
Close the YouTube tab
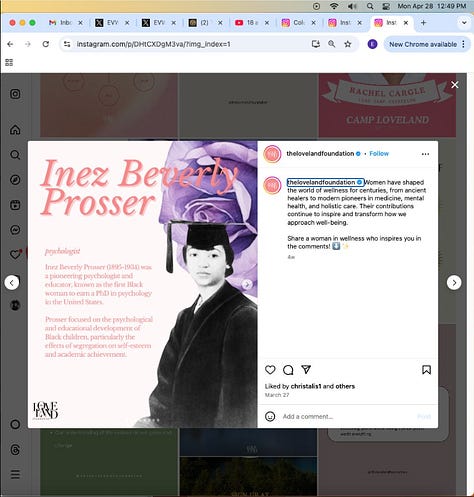click(x=267, y=23)
